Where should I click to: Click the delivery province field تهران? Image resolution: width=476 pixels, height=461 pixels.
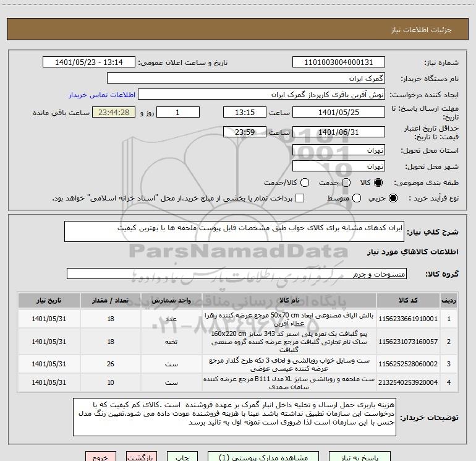339,150
